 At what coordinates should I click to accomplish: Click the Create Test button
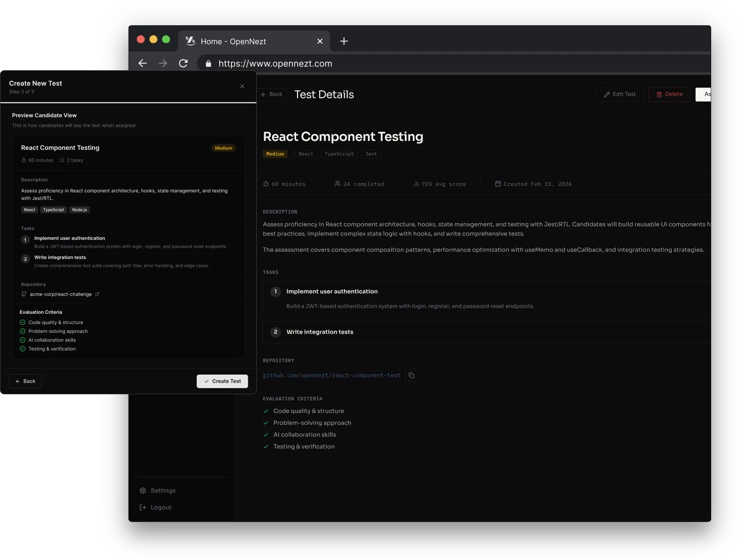[x=222, y=381]
